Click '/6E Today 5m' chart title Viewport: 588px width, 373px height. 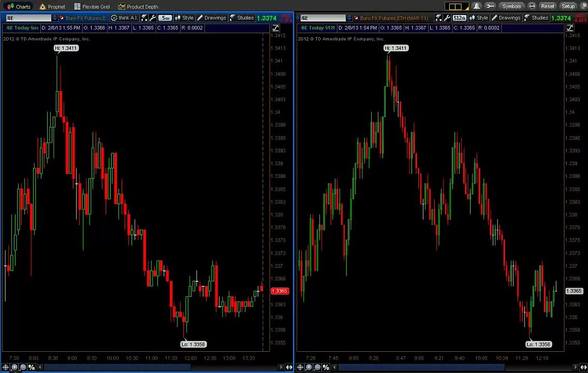[22, 28]
